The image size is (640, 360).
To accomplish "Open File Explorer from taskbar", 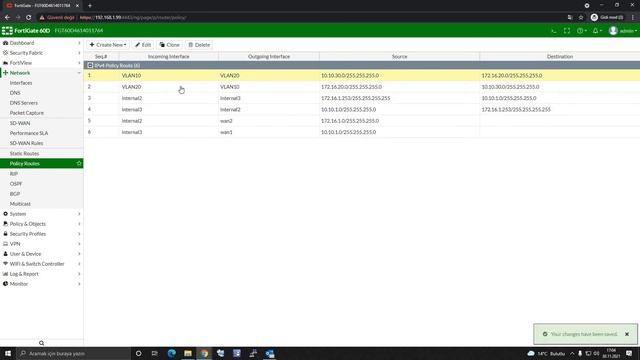I will pos(188,353).
